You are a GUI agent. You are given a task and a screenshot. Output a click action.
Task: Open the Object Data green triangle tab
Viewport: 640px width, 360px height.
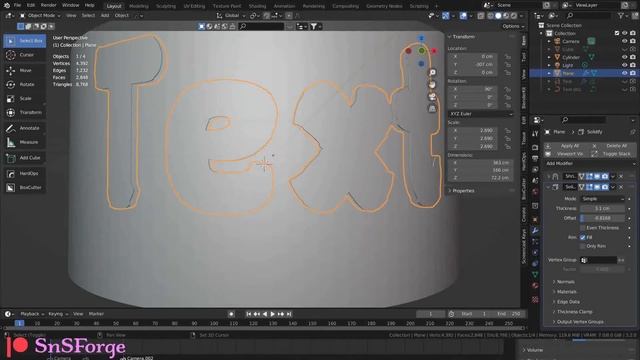[x=535, y=275]
